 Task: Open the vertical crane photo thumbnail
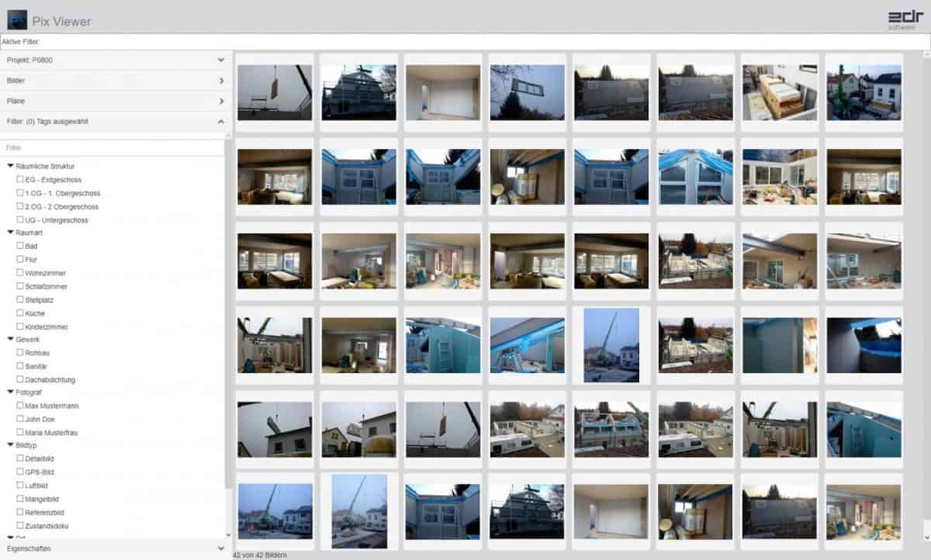[x=611, y=344]
